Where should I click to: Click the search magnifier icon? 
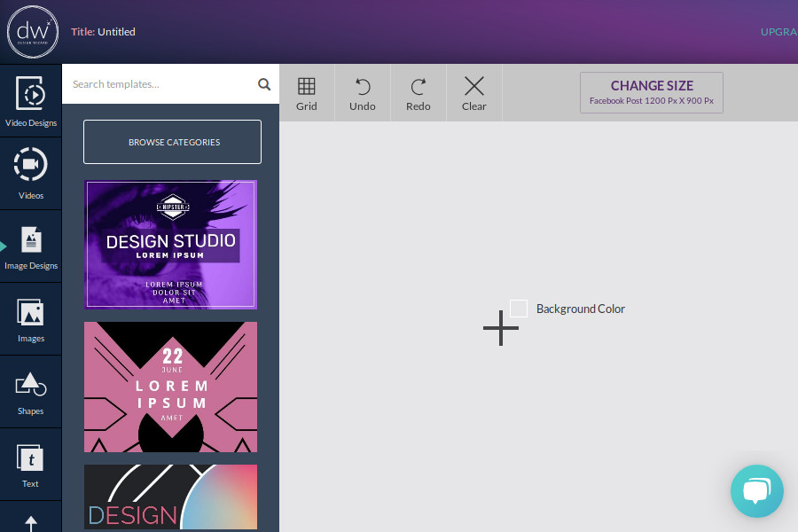(263, 84)
